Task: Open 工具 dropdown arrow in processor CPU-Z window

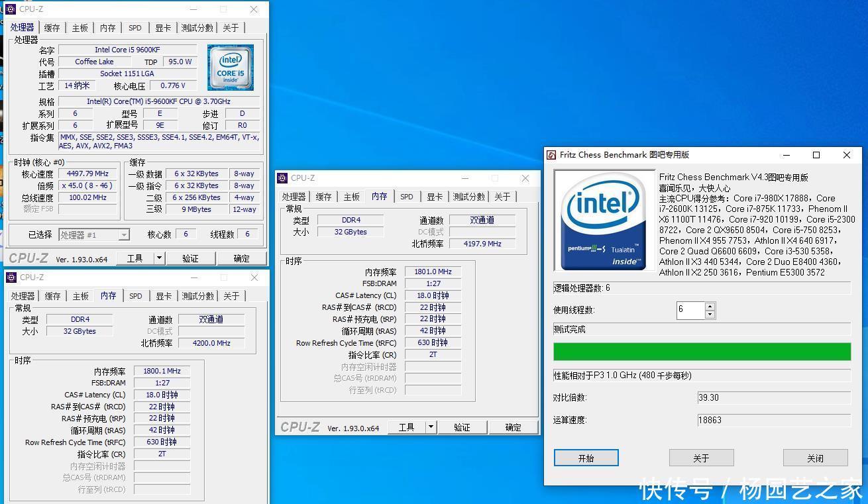Action: (159, 258)
